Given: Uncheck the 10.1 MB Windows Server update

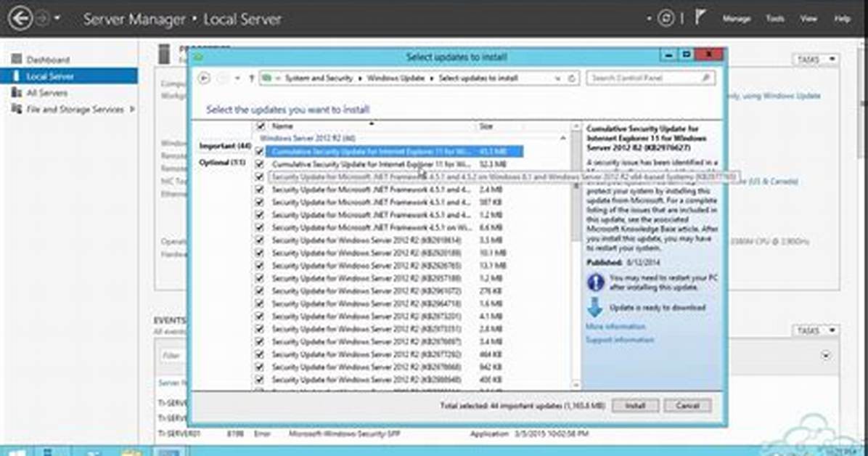Looking at the screenshot, I should coord(259,253).
